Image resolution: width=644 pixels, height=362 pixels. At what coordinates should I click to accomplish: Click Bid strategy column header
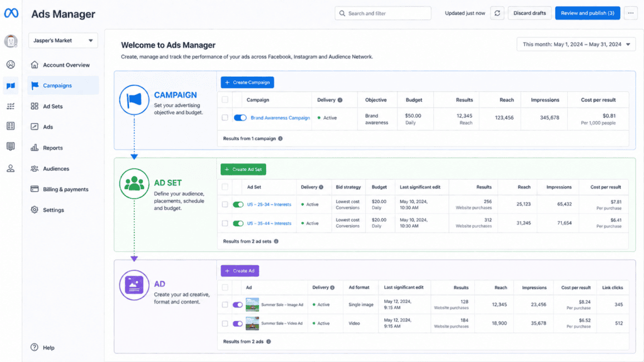[348, 187]
